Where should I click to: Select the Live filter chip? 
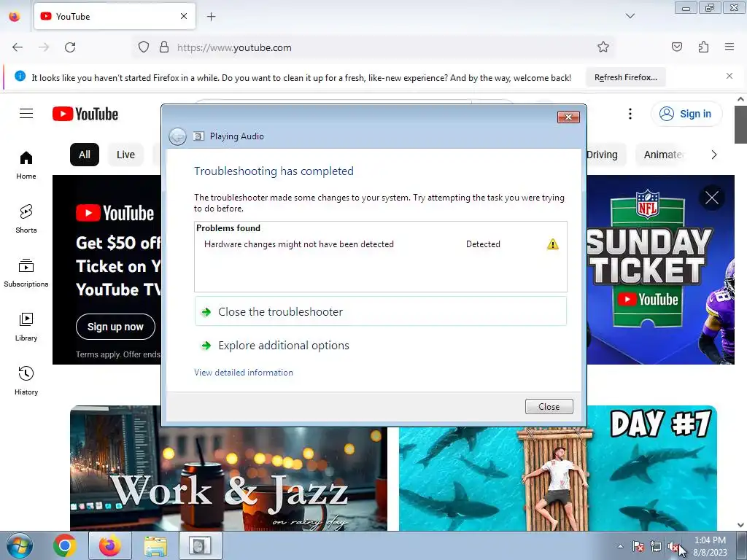tap(125, 155)
